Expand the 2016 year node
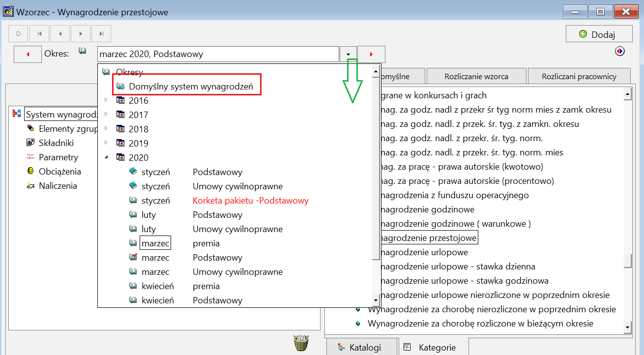Image resolution: width=644 pixels, height=355 pixels. click(106, 100)
